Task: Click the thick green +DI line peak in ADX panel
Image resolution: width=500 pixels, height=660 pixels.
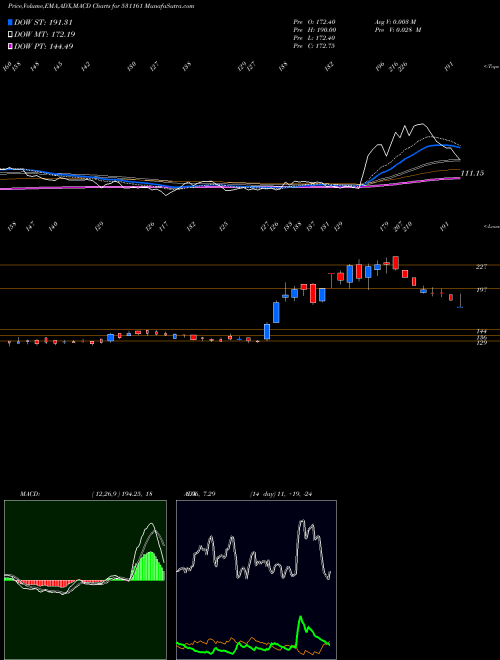Action: point(301,619)
